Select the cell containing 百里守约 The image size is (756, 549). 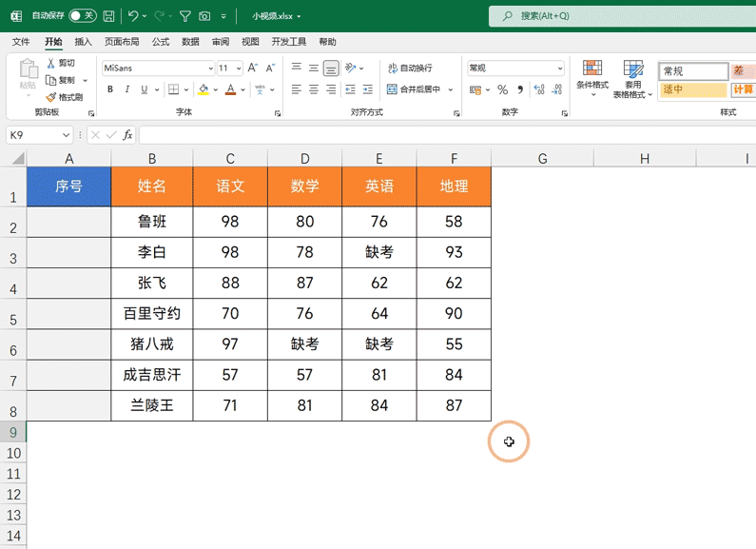click(152, 314)
